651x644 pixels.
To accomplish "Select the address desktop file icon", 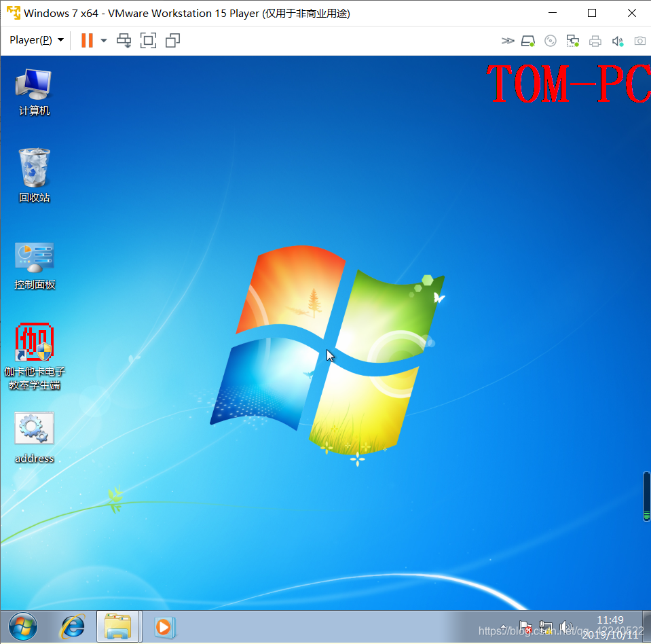I will (x=35, y=437).
